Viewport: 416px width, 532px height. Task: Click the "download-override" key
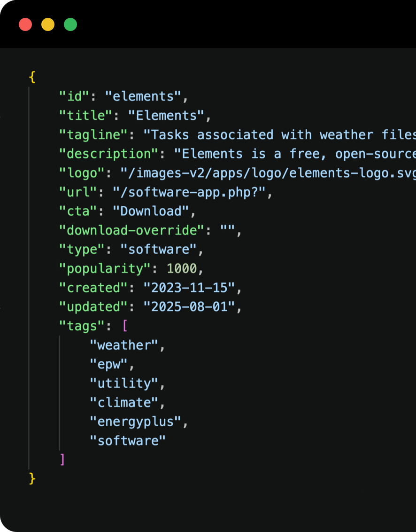click(131, 230)
